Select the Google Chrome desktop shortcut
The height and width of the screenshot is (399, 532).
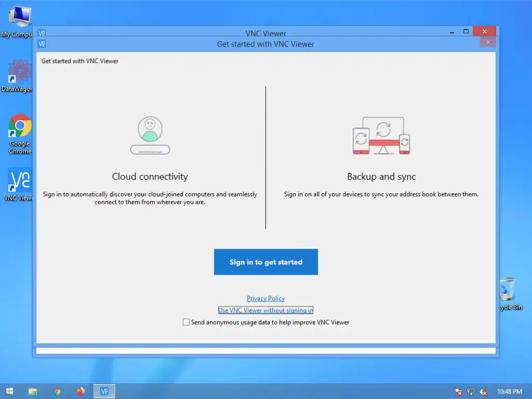pyautogui.click(x=20, y=135)
